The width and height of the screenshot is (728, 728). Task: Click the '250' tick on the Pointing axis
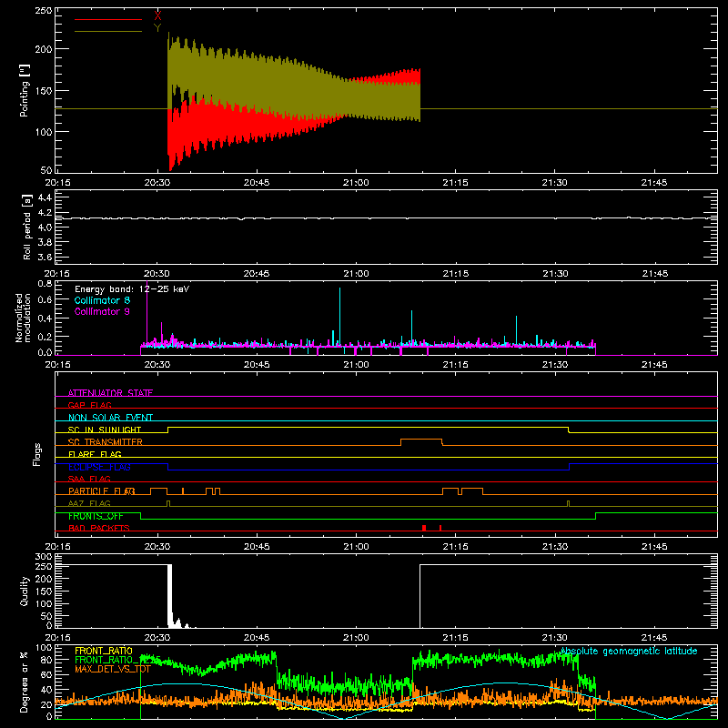pos(44,10)
